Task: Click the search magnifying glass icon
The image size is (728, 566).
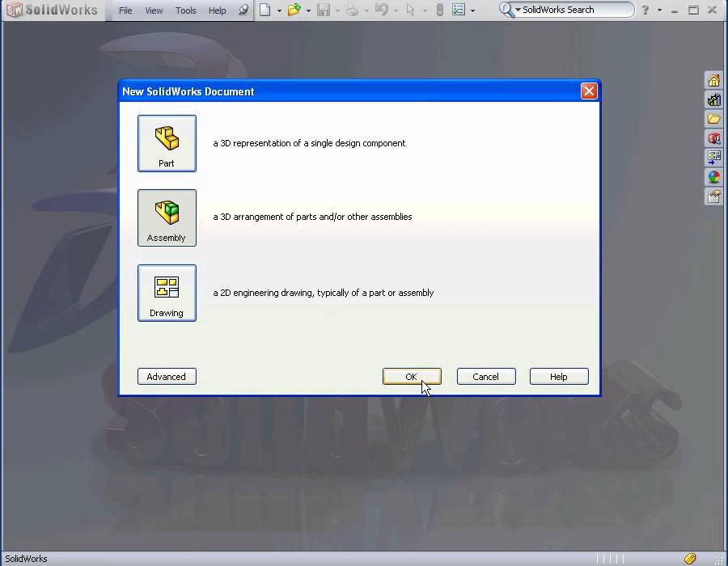Action: pyautogui.click(x=506, y=10)
